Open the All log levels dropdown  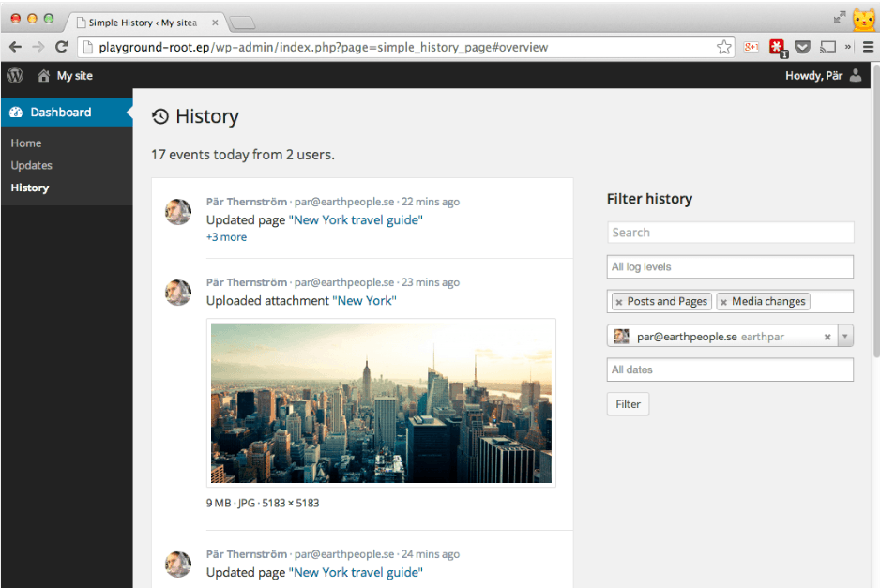(730, 266)
